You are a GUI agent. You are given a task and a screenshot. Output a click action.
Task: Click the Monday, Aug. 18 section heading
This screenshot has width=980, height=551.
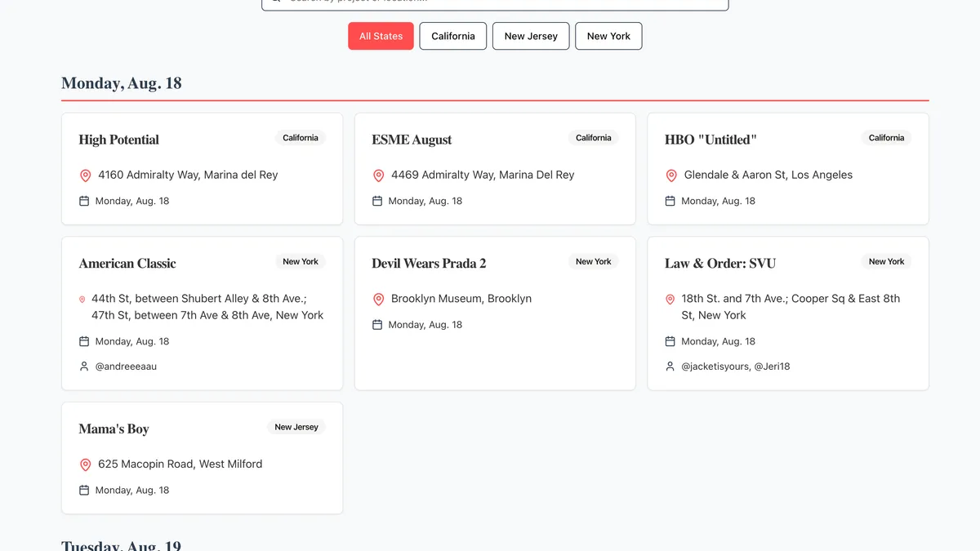[122, 83]
